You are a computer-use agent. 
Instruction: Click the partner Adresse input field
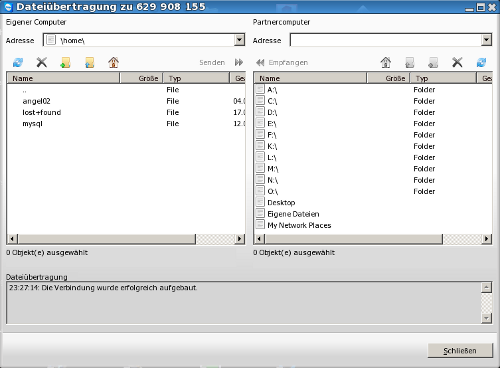coord(386,40)
